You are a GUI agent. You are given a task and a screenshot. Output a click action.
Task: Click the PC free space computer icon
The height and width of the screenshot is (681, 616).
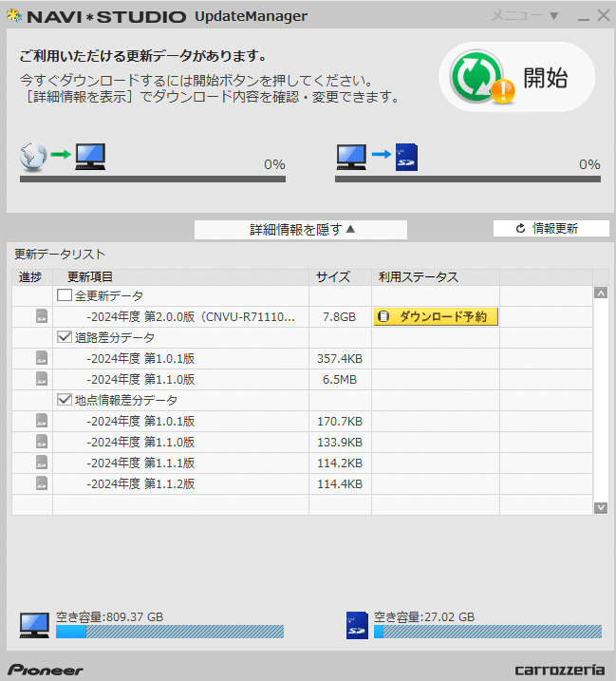[34, 625]
